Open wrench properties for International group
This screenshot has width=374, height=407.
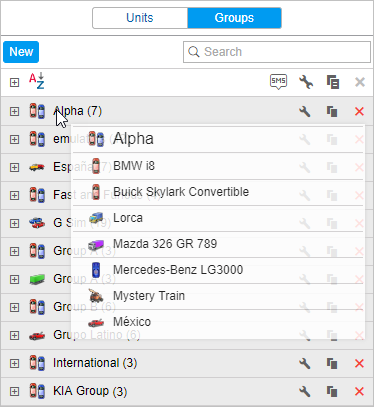point(305,363)
